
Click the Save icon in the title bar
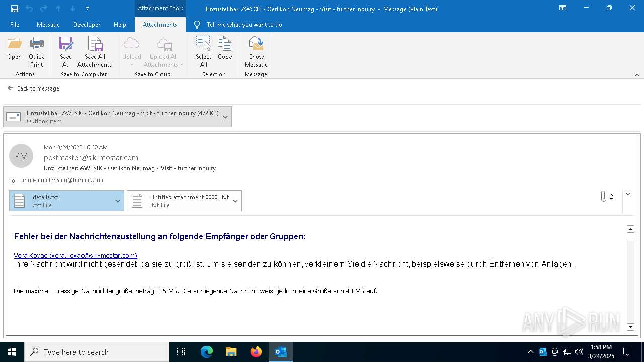pyautogui.click(x=15, y=9)
